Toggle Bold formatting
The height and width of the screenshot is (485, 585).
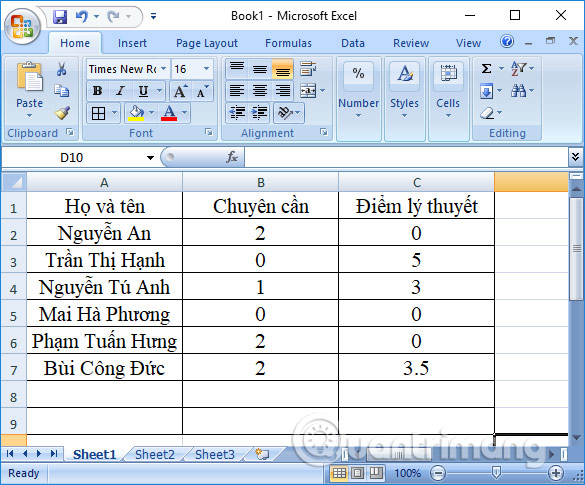pos(97,91)
